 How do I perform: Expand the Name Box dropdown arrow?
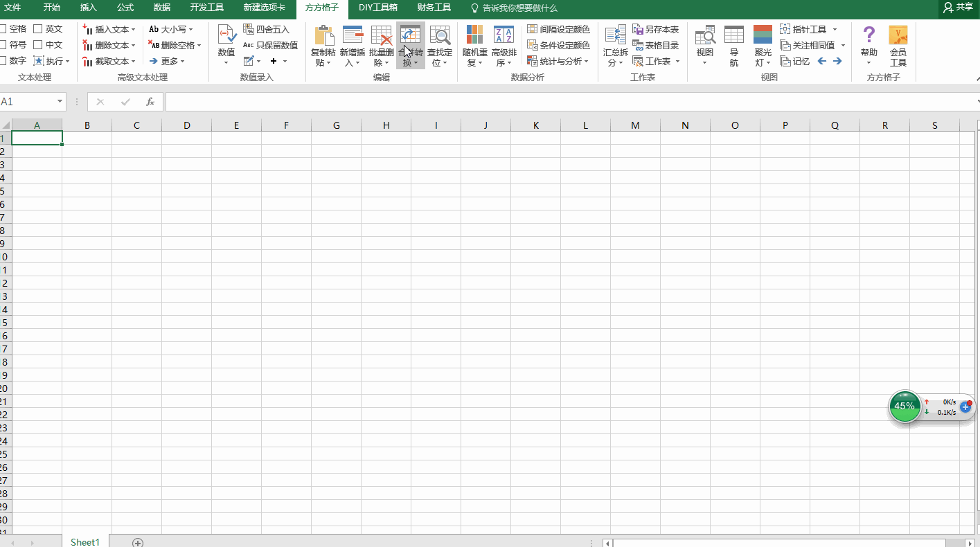[60, 102]
